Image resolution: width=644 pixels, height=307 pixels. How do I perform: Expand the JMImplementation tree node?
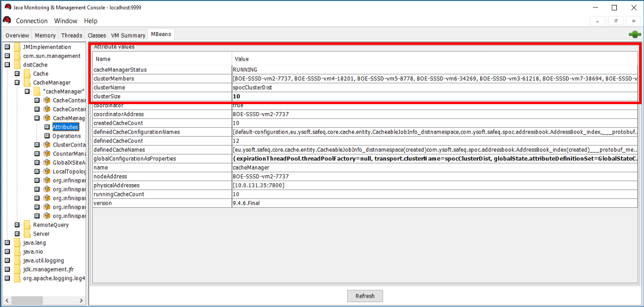coord(7,47)
